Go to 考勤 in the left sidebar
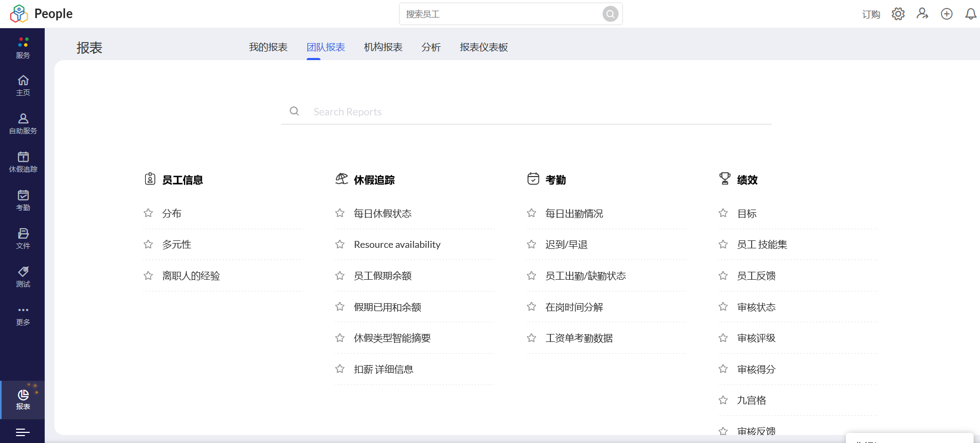Viewport: 980px width, 443px height. tap(23, 200)
